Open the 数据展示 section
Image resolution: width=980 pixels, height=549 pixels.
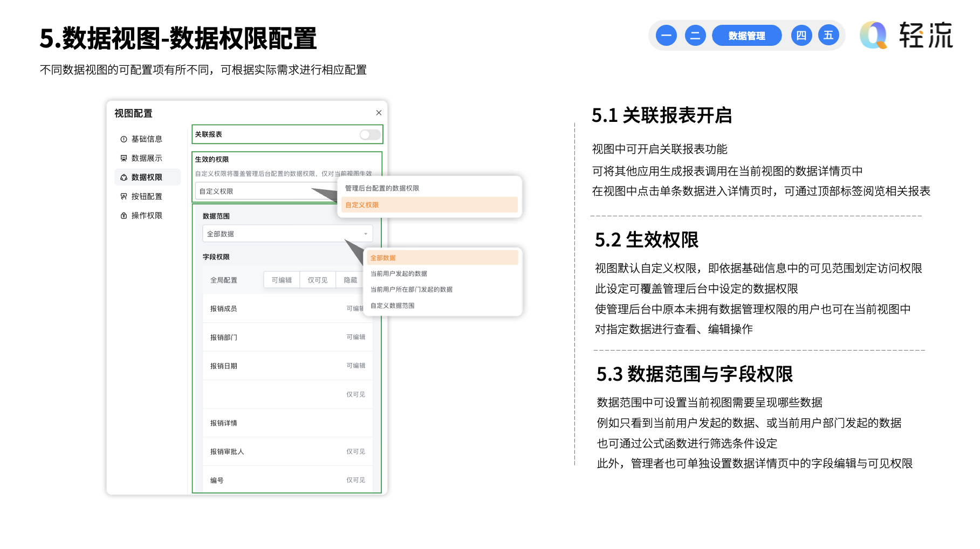coord(147,158)
